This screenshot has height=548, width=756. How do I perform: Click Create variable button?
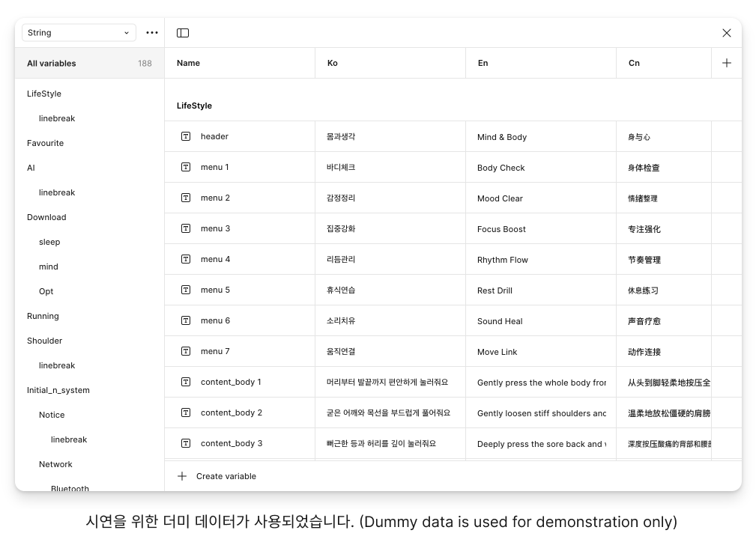tap(226, 476)
